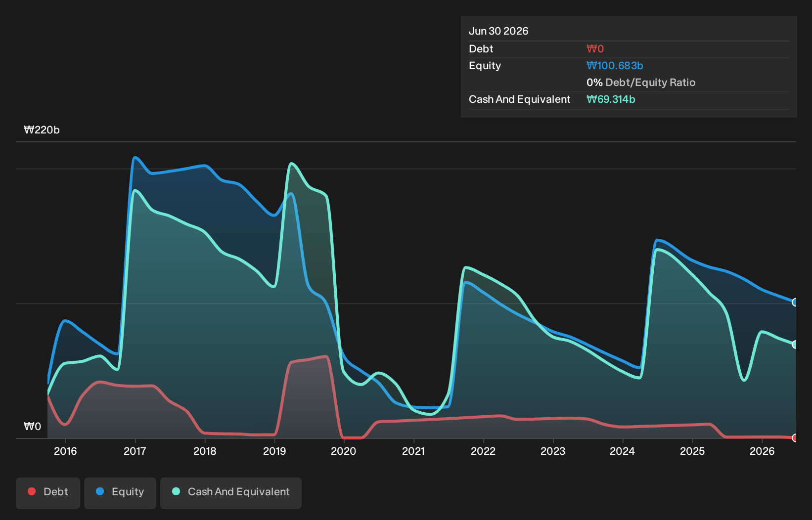Click the Jun 30 2026 tooltip date
The image size is (812, 520).
pos(498,31)
